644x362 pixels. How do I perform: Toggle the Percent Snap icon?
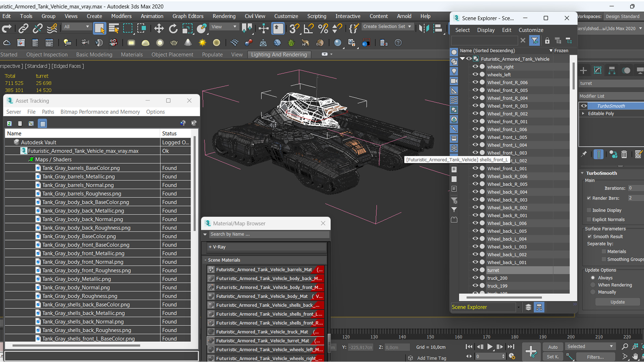click(x=323, y=28)
